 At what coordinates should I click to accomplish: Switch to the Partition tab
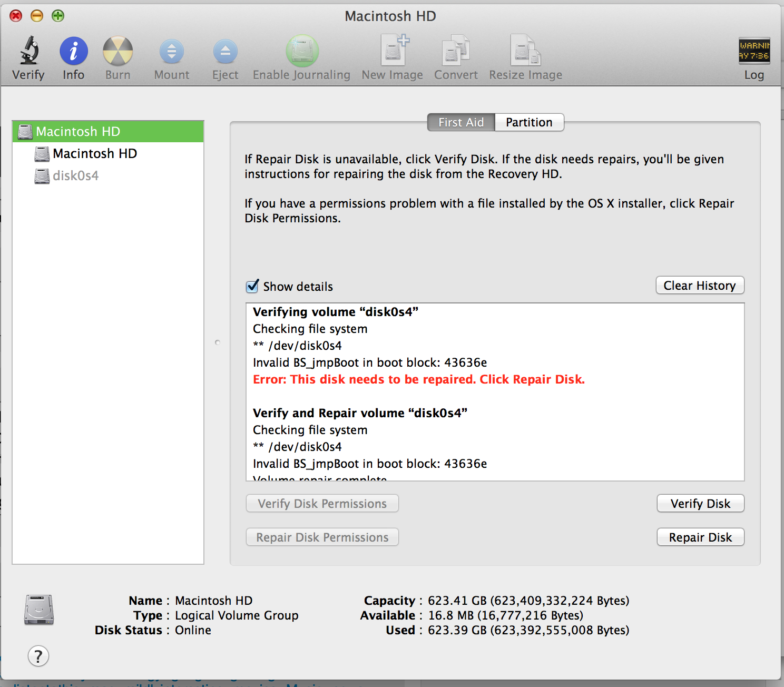(529, 122)
